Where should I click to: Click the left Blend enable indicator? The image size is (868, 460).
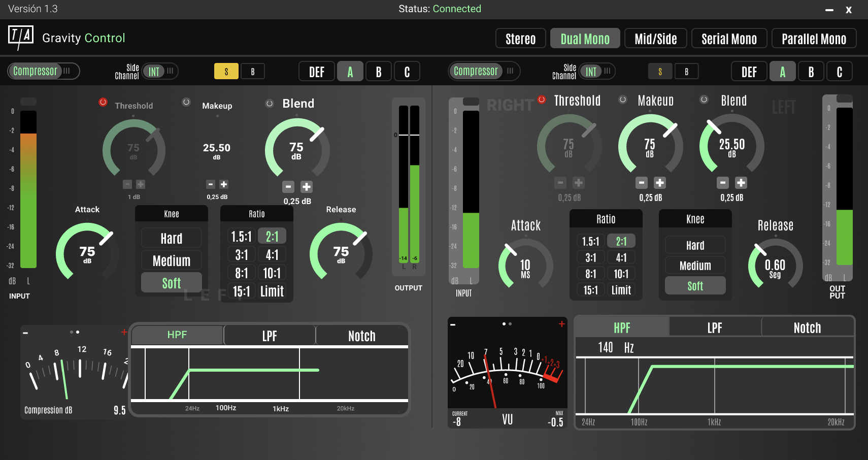click(270, 104)
